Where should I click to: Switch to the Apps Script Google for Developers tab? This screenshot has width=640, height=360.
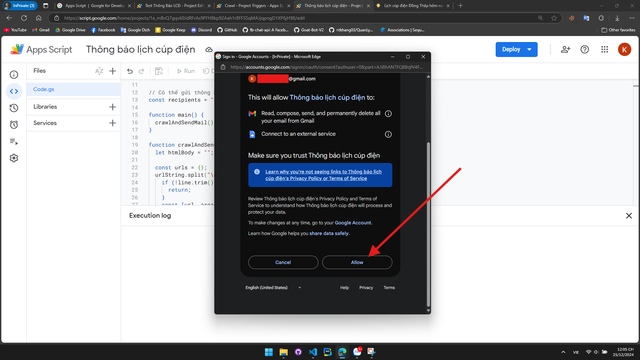[x=93, y=6]
